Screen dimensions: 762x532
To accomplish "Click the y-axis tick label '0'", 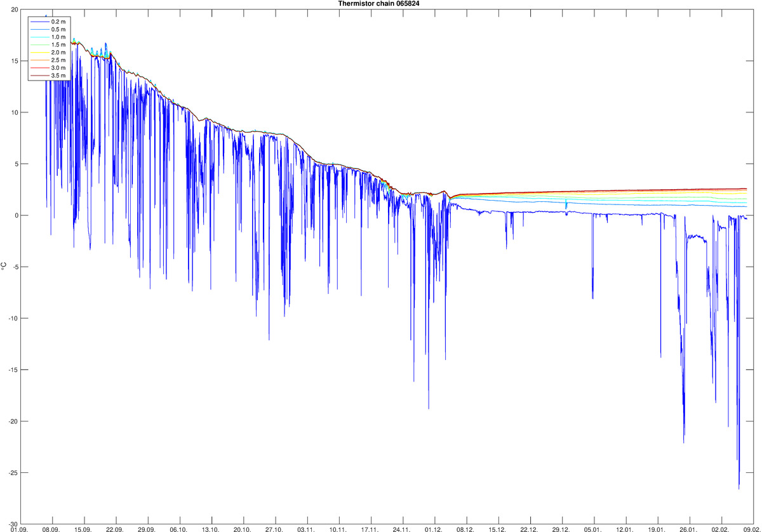I will [x=17, y=215].
